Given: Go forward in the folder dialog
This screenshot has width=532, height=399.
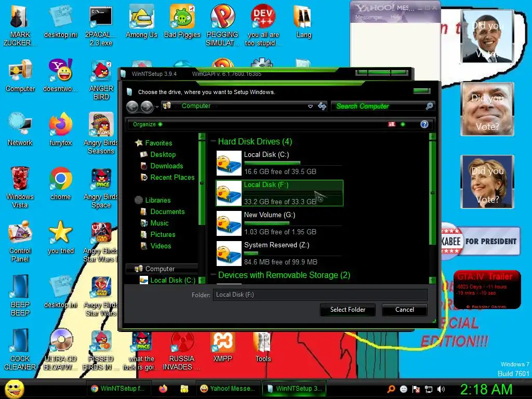Looking at the screenshot, I should [147, 107].
